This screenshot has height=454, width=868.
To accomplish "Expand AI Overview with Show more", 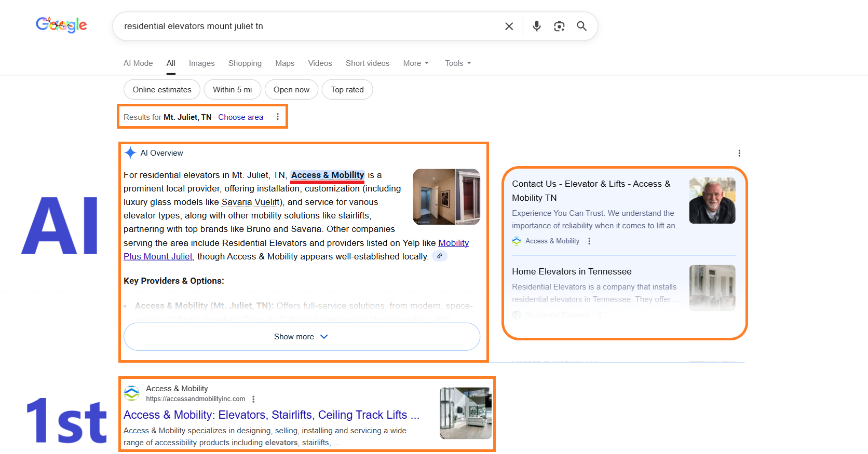I will pos(302,337).
